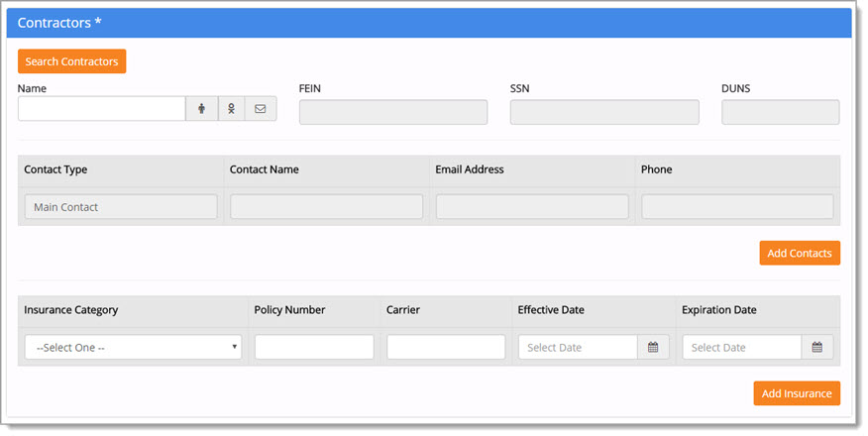
Task: Open the Expiration Date calendar picker
Action: [817, 347]
